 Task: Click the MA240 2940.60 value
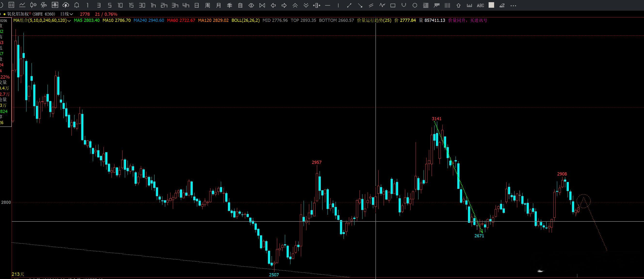pyautogui.click(x=149, y=21)
